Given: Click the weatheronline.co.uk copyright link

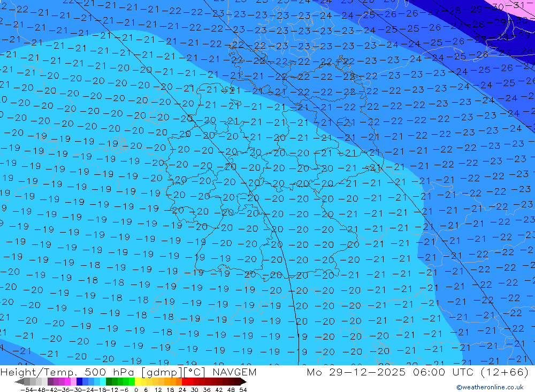Looking at the screenshot, I should tap(490, 387).
